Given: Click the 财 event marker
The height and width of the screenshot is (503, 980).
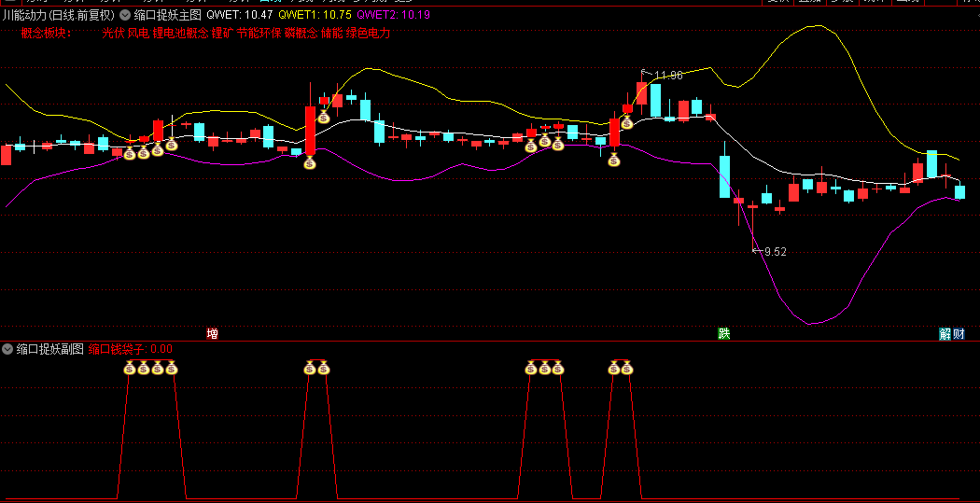Looking at the screenshot, I should click(959, 334).
